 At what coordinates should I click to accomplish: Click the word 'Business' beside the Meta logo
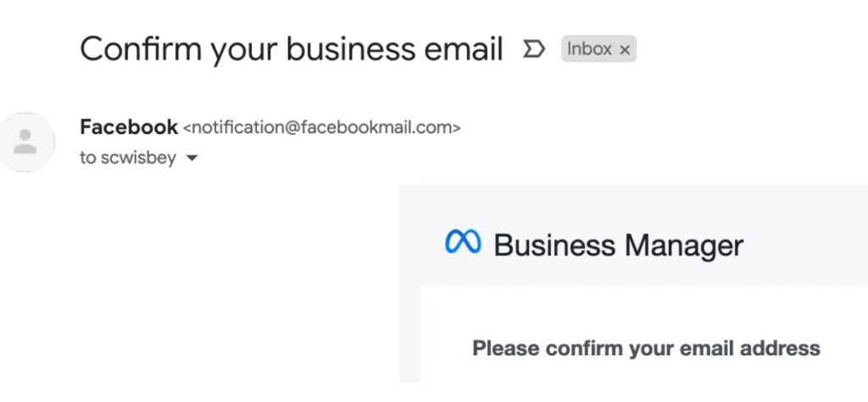tap(554, 245)
